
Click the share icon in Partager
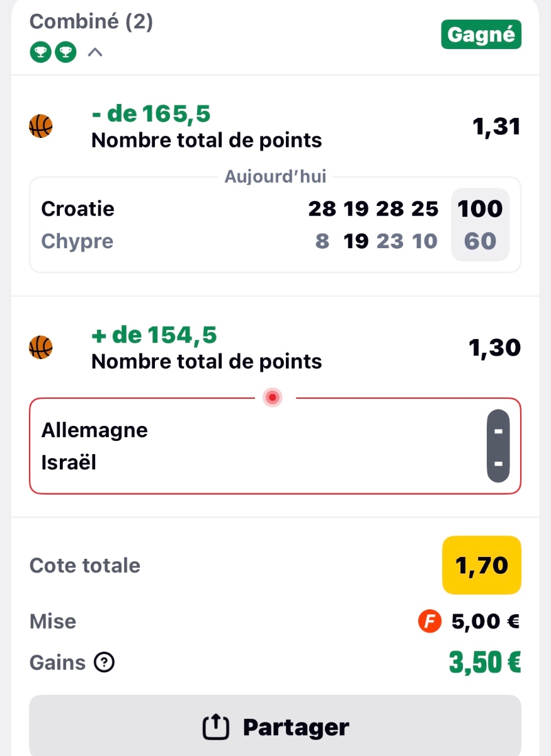tap(215, 728)
